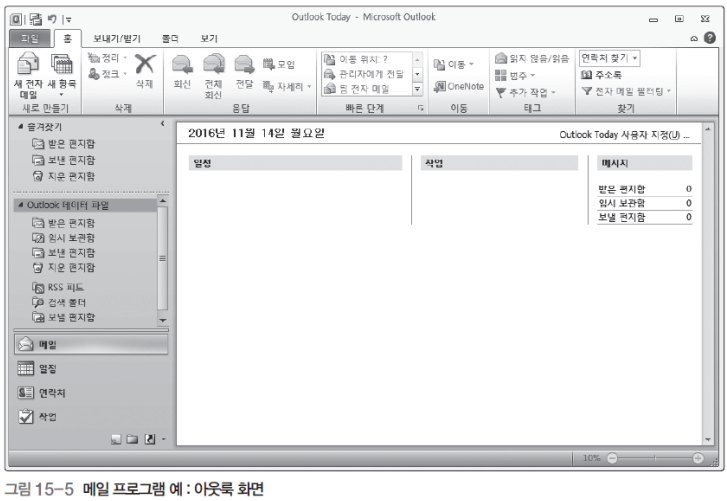Image resolution: width=727 pixels, height=501 pixels.
Task: Open navigation configure buttons dropdown arrow
Action: [x=163, y=439]
